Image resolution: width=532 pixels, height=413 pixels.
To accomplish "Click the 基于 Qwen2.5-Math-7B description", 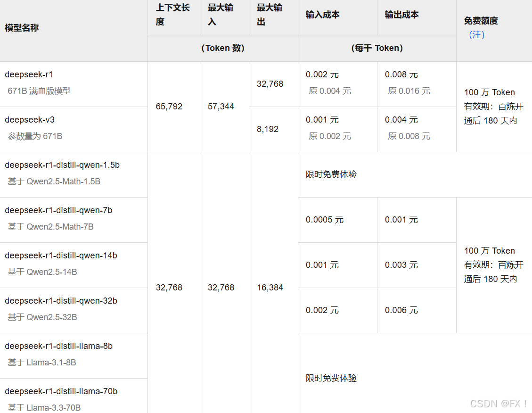I will pyautogui.click(x=50, y=227).
